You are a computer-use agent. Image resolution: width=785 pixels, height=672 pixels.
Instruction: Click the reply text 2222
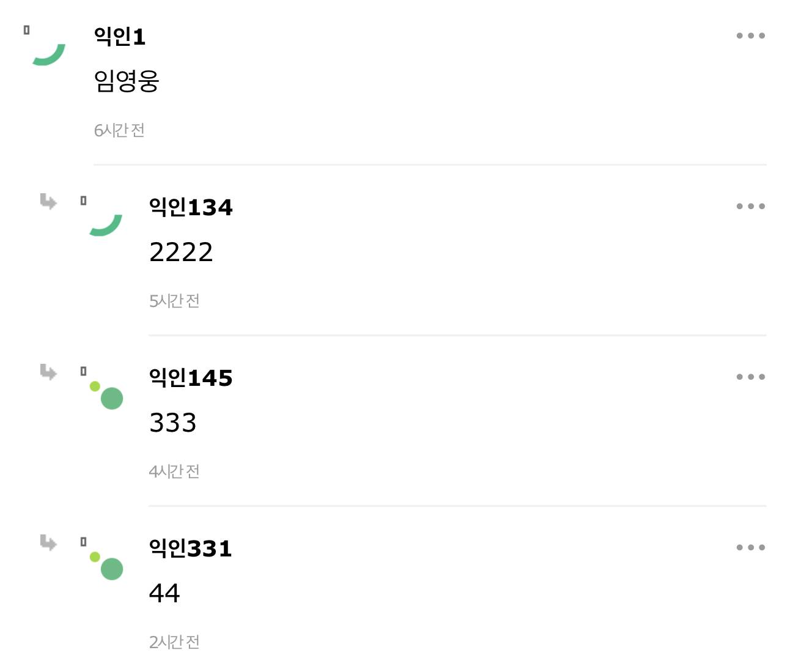tap(181, 252)
